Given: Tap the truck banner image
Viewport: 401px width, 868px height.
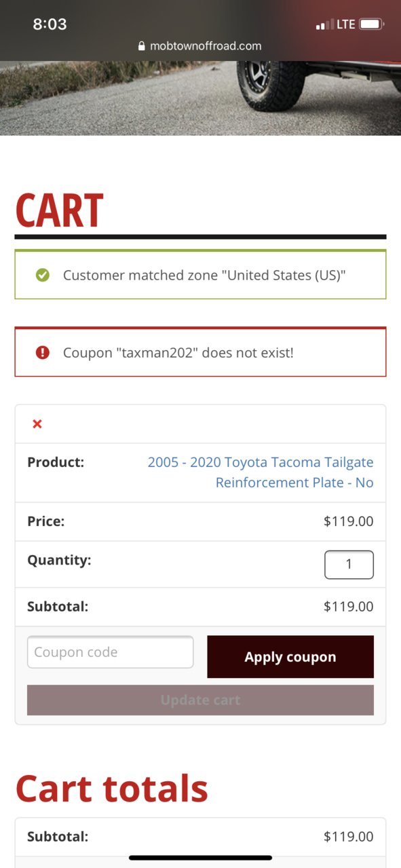Looking at the screenshot, I should point(200,98).
